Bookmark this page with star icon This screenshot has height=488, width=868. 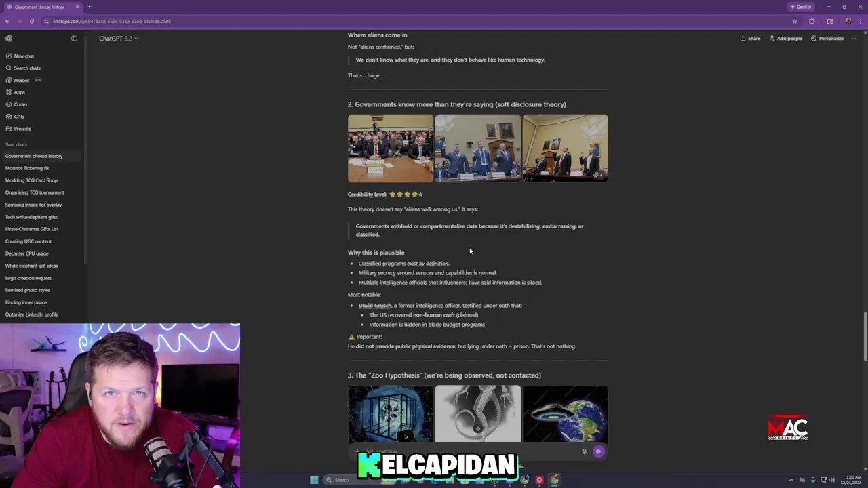click(795, 21)
